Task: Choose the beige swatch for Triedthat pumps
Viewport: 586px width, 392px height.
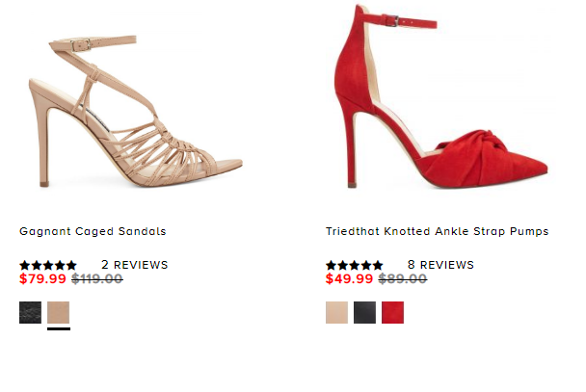Action: tap(336, 312)
